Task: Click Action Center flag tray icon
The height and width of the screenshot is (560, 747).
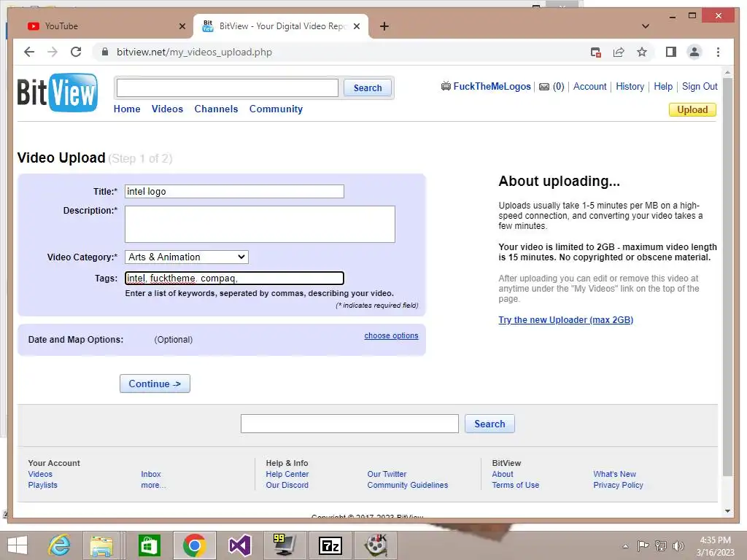Action: [x=643, y=545]
